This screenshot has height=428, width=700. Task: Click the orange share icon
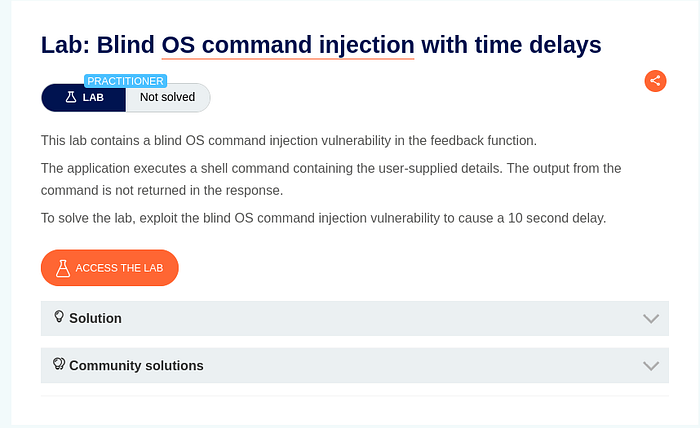(655, 81)
